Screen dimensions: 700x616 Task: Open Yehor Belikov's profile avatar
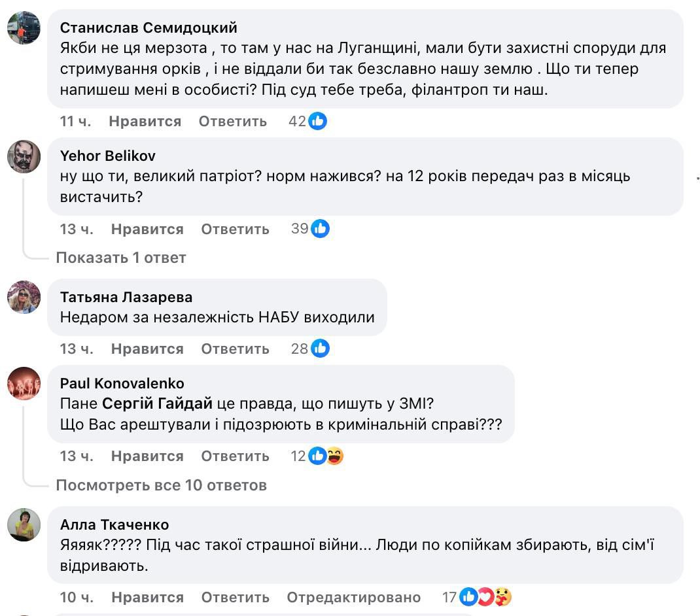[x=24, y=156]
